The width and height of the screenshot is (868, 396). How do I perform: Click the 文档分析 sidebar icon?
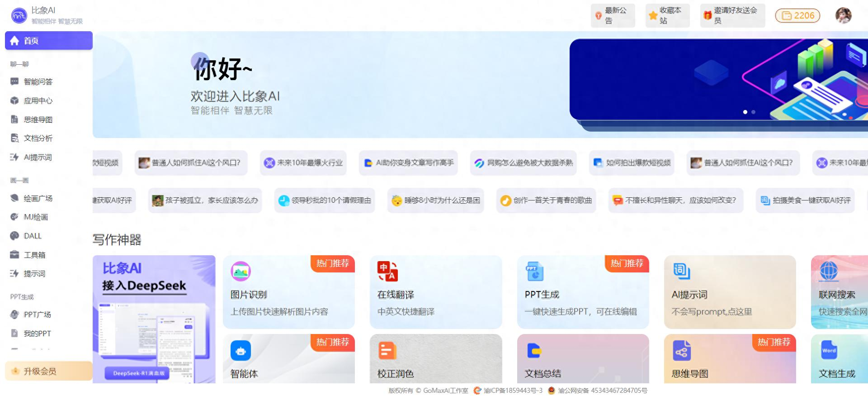click(14, 138)
